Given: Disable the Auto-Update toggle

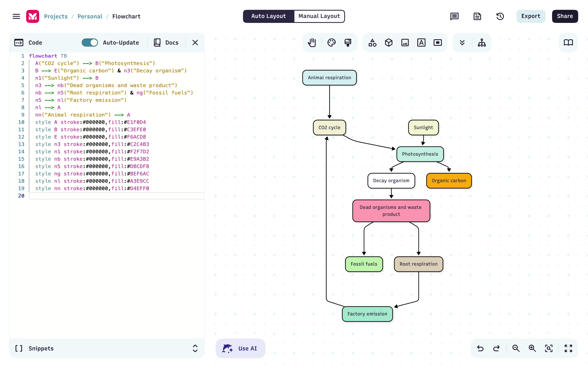Looking at the screenshot, I should coord(90,43).
